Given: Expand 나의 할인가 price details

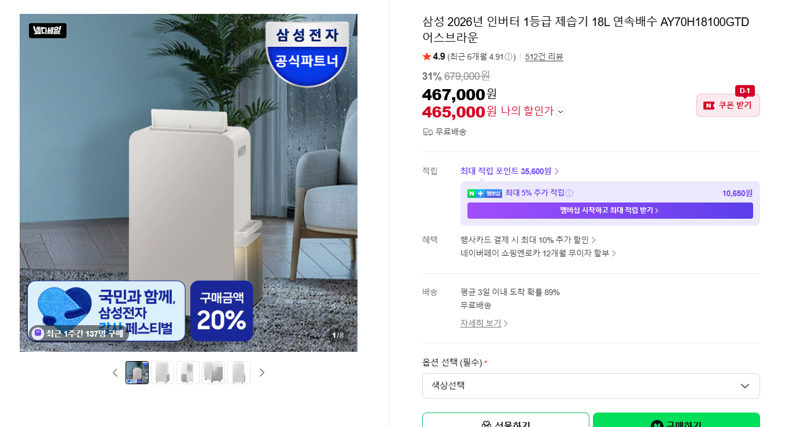Looking at the screenshot, I should [x=561, y=112].
